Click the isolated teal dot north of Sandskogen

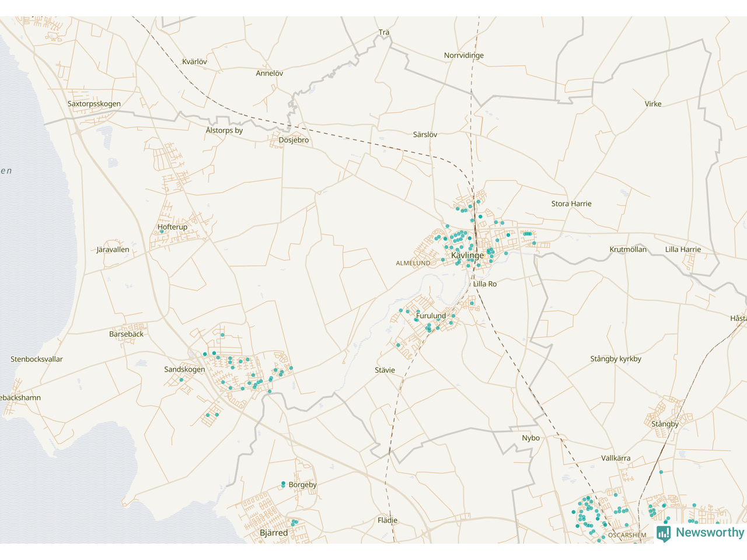click(222, 335)
